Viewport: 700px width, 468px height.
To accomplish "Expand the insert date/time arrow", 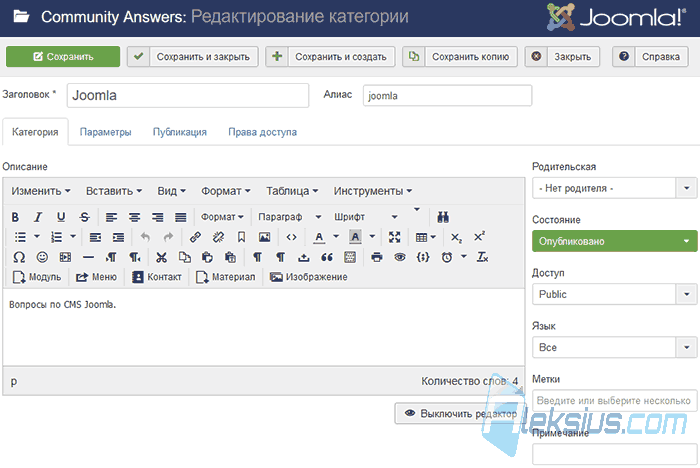I will pyautogui.click(x=464, y=257).
